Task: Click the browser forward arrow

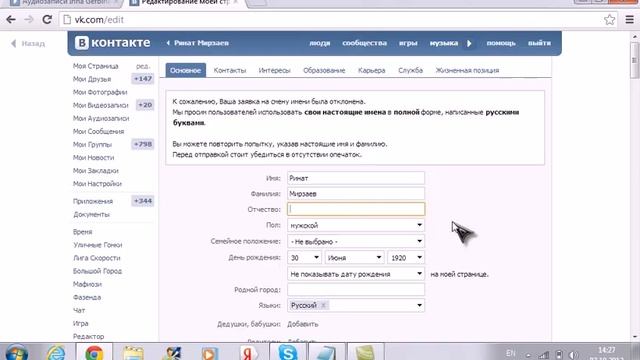Action: (x=29, y=20)
